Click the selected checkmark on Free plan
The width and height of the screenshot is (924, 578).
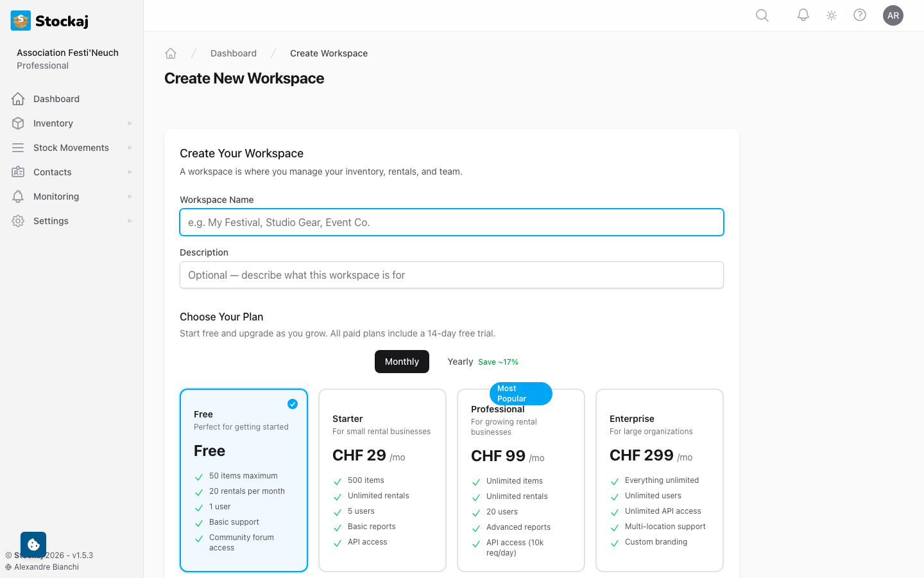point(293,404)
